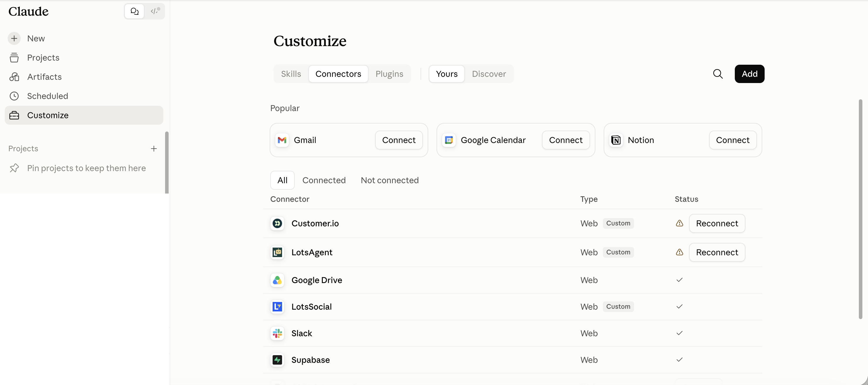
Task: Click the Slack connector icon
Action: tap(277, 333)
